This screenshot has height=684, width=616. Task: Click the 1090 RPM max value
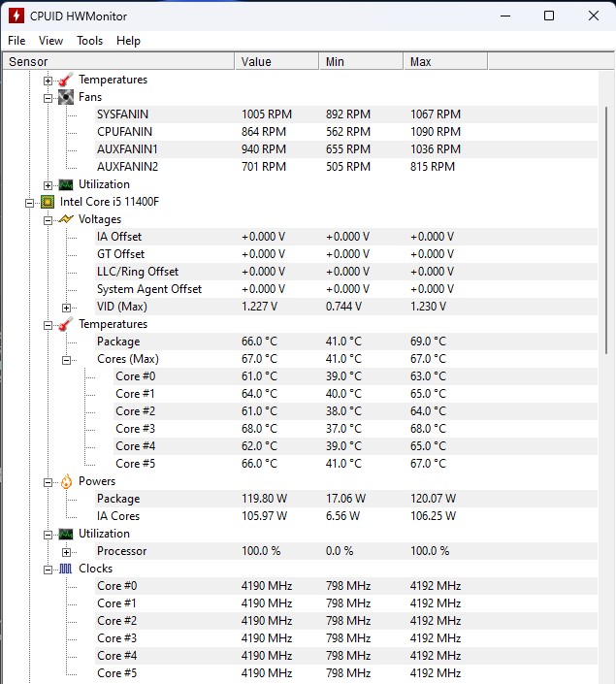pyautogui.click(x=436, y=132)
